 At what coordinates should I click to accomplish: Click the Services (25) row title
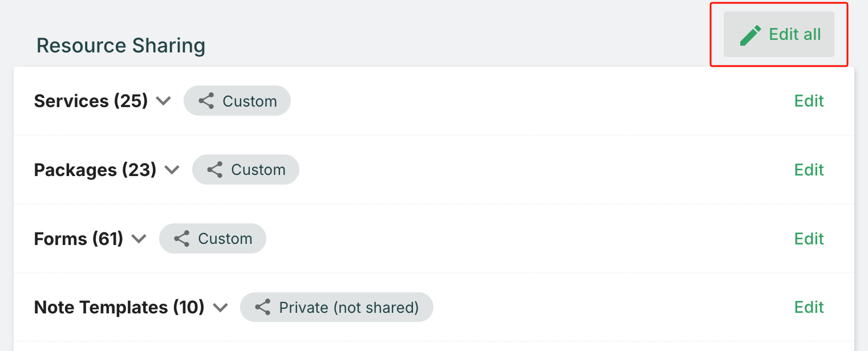point(91,101)
